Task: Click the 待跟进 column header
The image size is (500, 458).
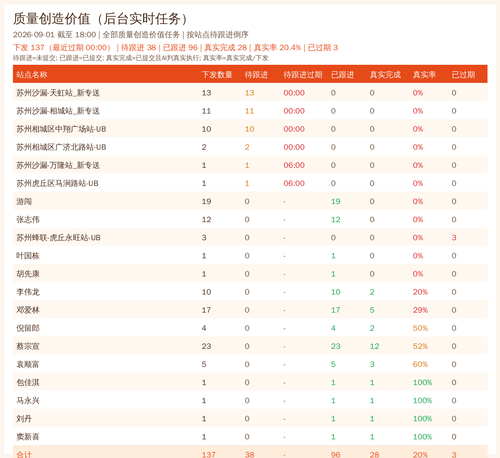Action: point(256,75)
